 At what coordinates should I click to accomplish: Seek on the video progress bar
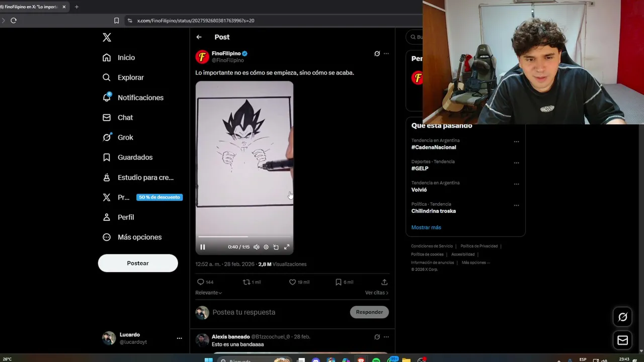tap(245, 237)
